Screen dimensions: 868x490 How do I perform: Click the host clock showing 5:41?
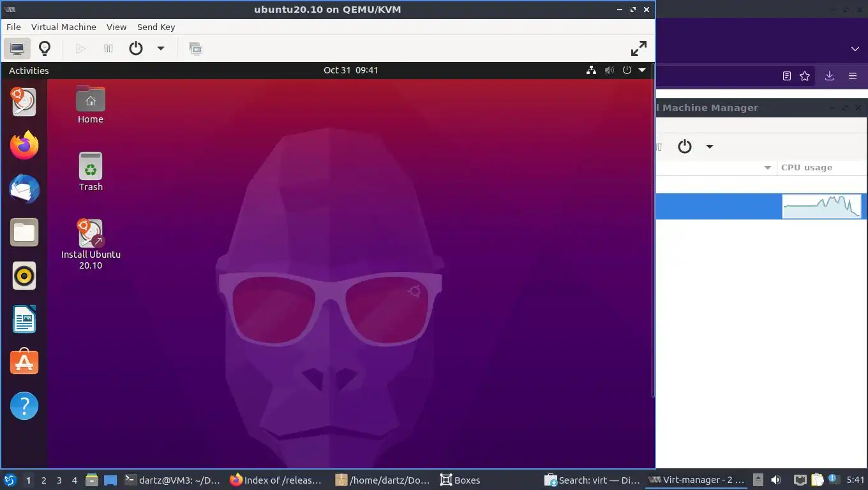(x=855, y=480)
